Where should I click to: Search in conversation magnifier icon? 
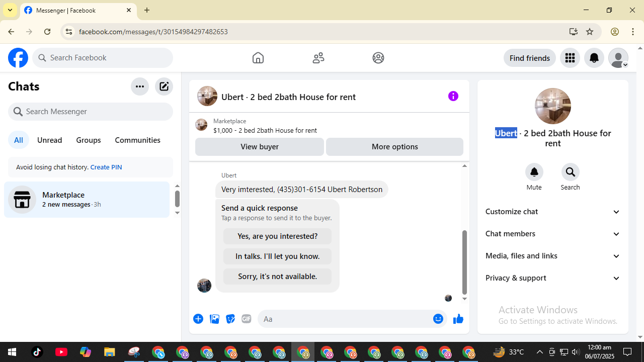[570, 172]
